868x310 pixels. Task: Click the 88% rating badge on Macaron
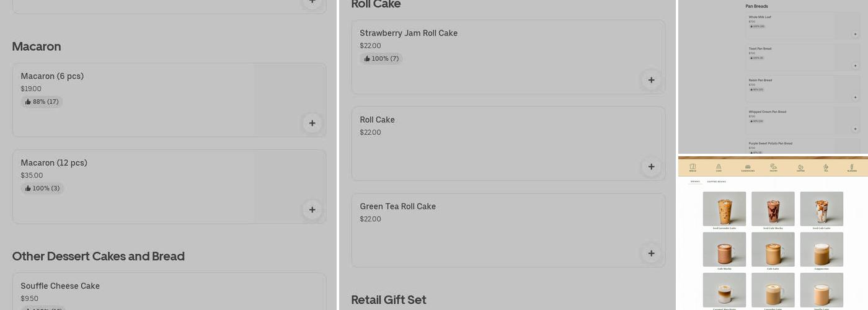coord(42,102)
